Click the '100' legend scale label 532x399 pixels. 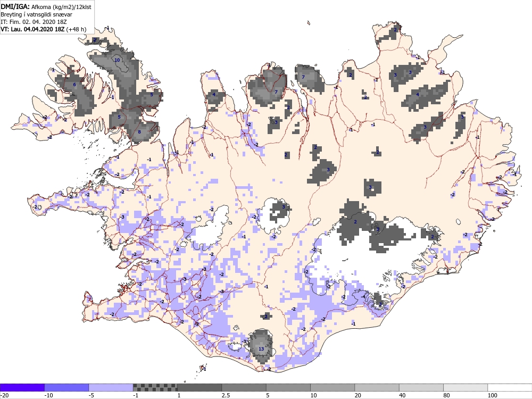[492, 395]
